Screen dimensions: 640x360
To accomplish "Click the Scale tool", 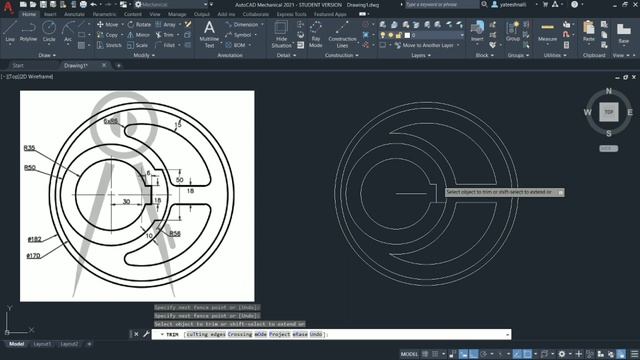I will pyautogui.click(x=138, y=45).
